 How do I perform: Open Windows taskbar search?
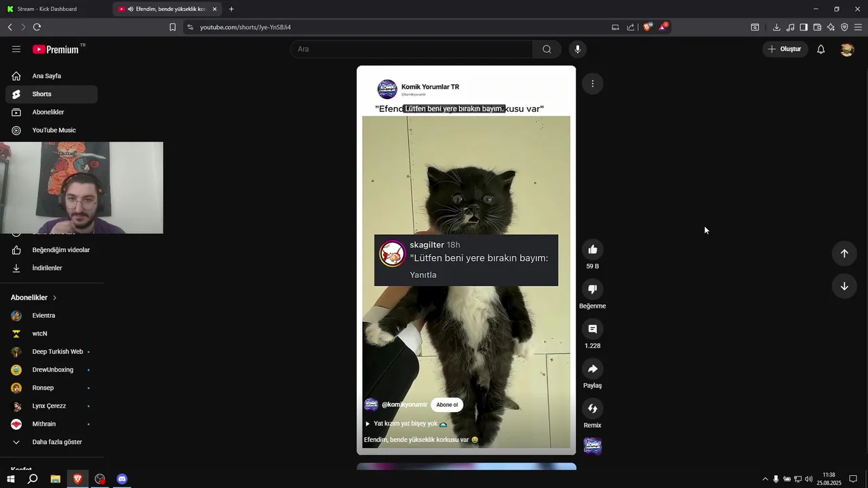tap(33, 479)
